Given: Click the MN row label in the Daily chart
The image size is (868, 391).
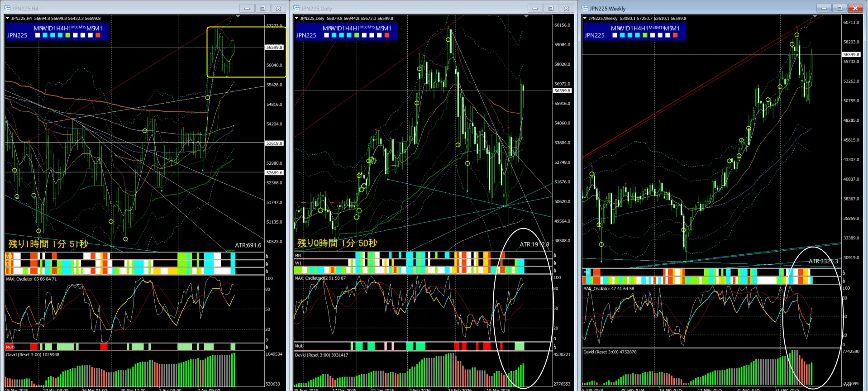Looking at the screenshot, I should 298,255.
